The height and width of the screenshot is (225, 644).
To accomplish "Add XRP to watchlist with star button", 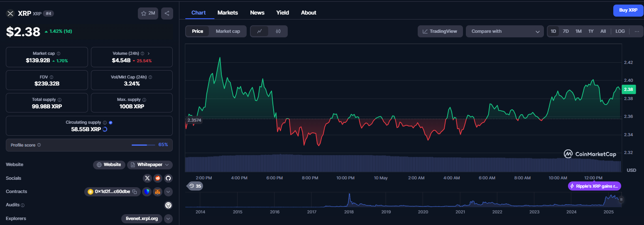I will pos(148,13).
